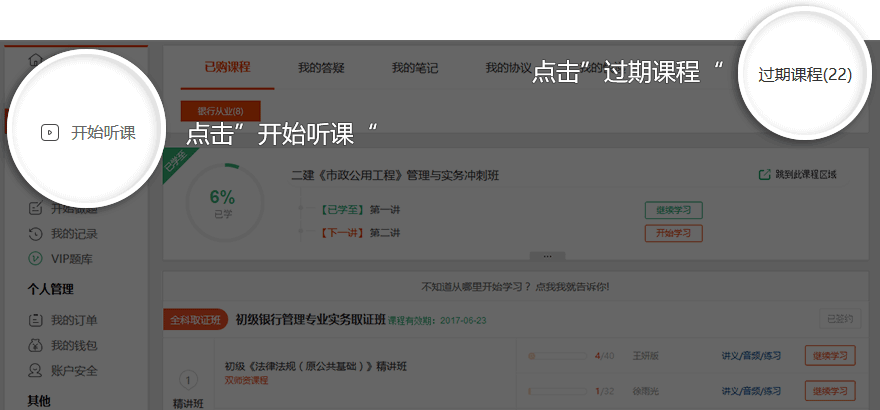This screenshot has height=410, width=880.
Task: Switch to the 我的答疑 tab
Action: (321, 68)
